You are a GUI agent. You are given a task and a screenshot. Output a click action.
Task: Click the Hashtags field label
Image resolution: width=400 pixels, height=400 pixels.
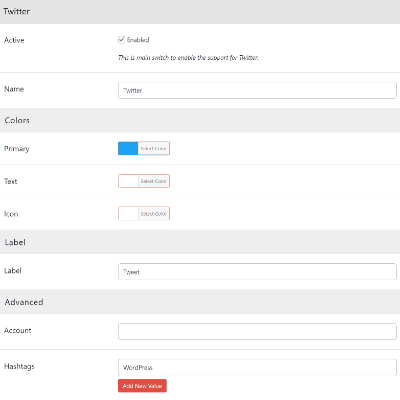coord(19,366)
